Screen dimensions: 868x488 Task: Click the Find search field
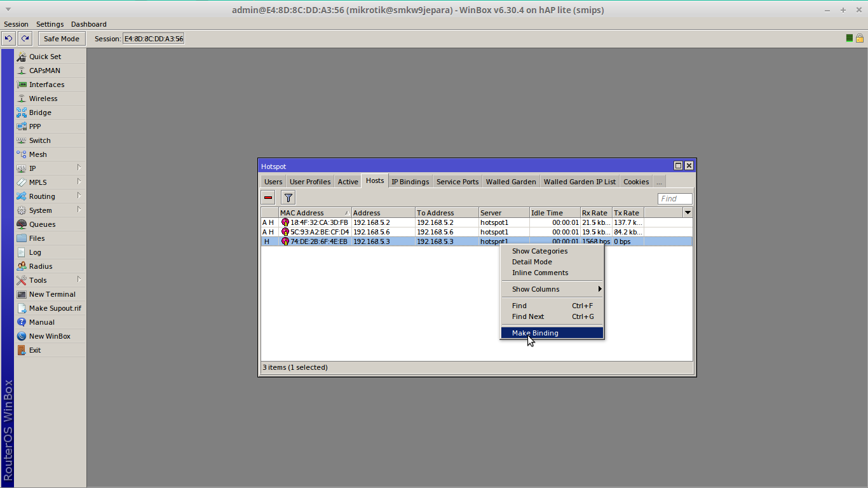click(675, 199)
